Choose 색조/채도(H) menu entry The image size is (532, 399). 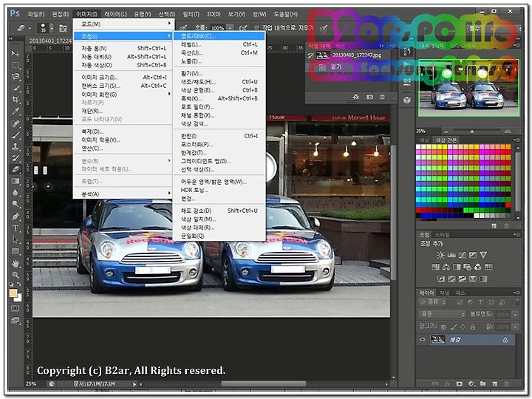219,82
